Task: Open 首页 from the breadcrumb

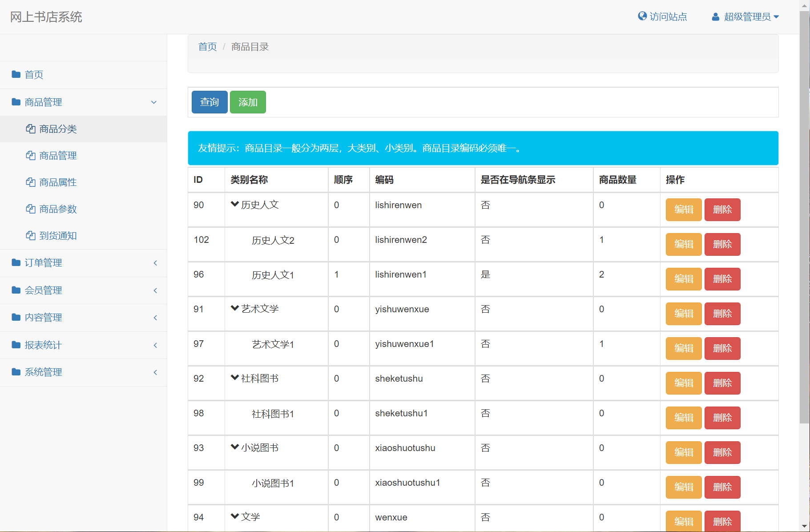Action: click(207, 46)
